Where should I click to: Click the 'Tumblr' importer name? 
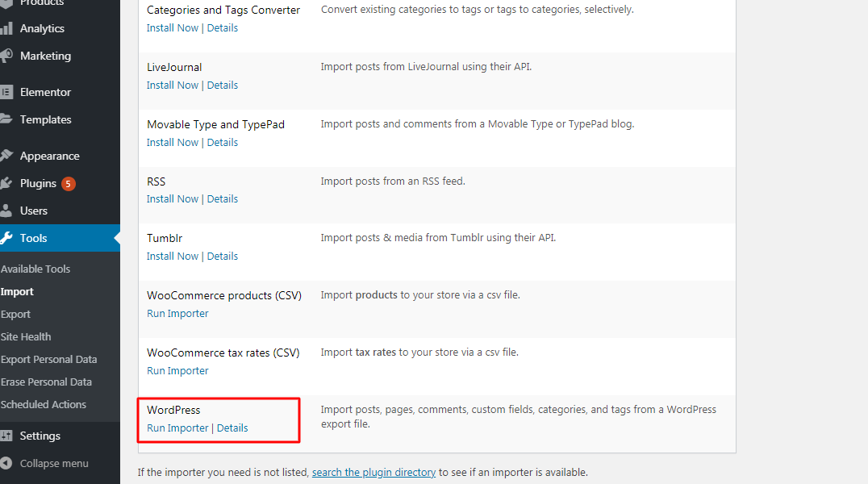coord(165,238)
